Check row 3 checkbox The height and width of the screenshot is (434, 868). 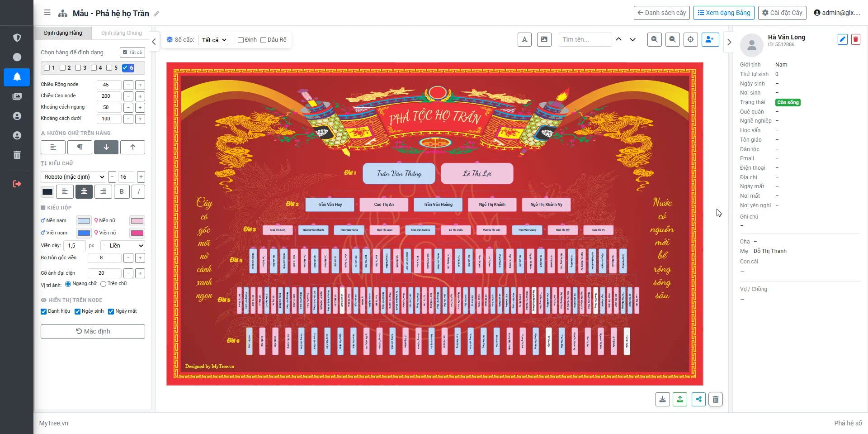coord(78,68)
